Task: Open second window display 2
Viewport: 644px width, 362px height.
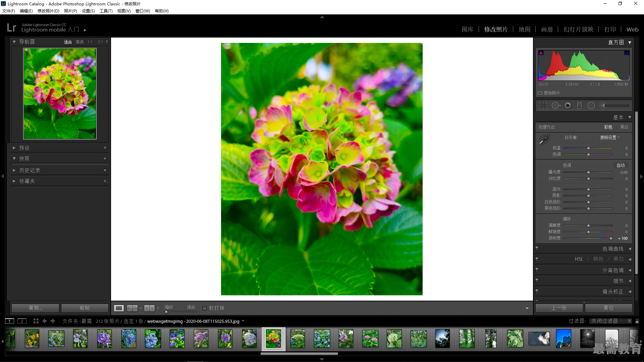Action: point(22,321)
